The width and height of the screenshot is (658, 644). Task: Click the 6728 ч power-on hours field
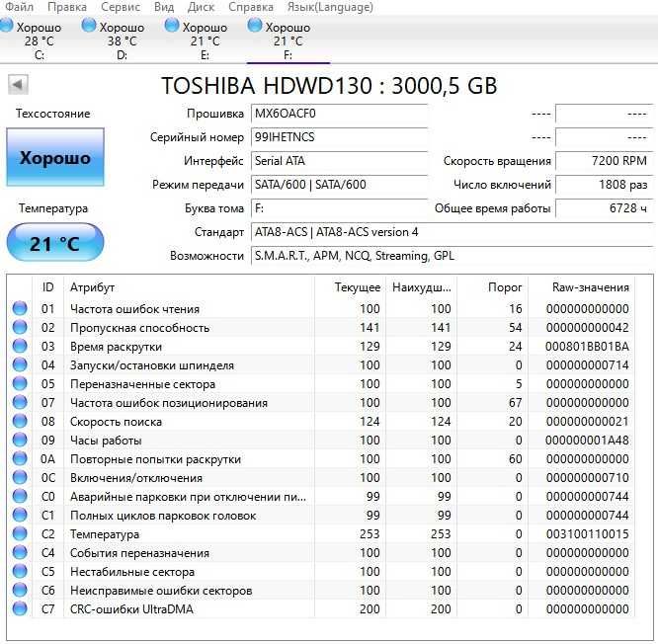tap(605, 208)
